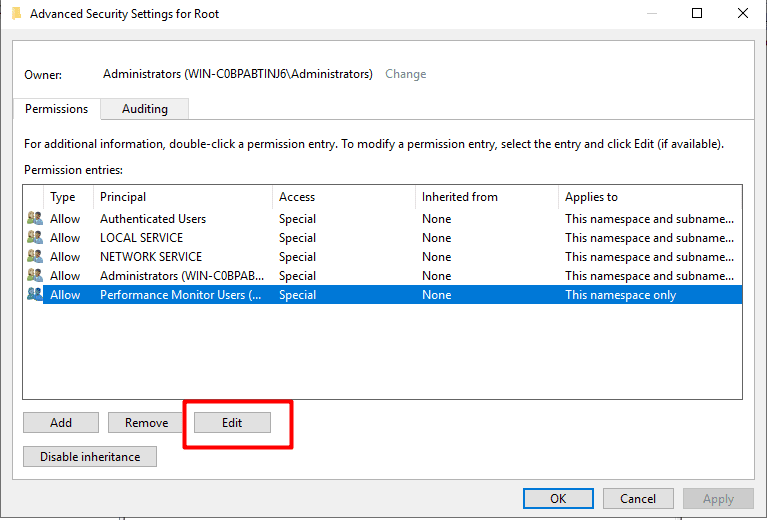Maximize the Advanced Security Settings window

pos(697,13)
